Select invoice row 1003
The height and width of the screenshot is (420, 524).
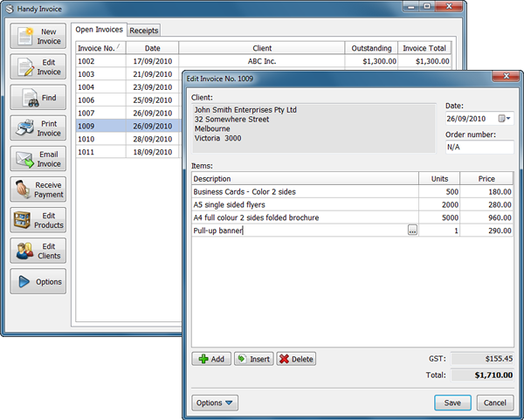(x=128, y=74)
